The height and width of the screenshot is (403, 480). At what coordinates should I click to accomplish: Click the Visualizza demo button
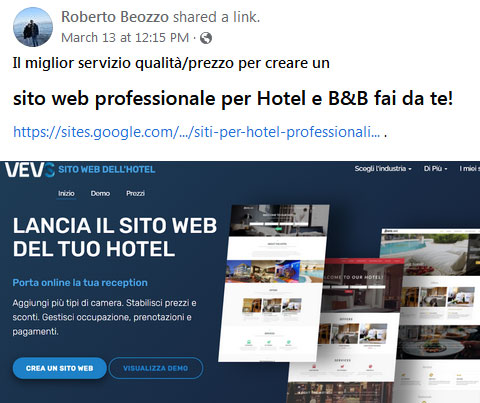(x=156, y=368)
